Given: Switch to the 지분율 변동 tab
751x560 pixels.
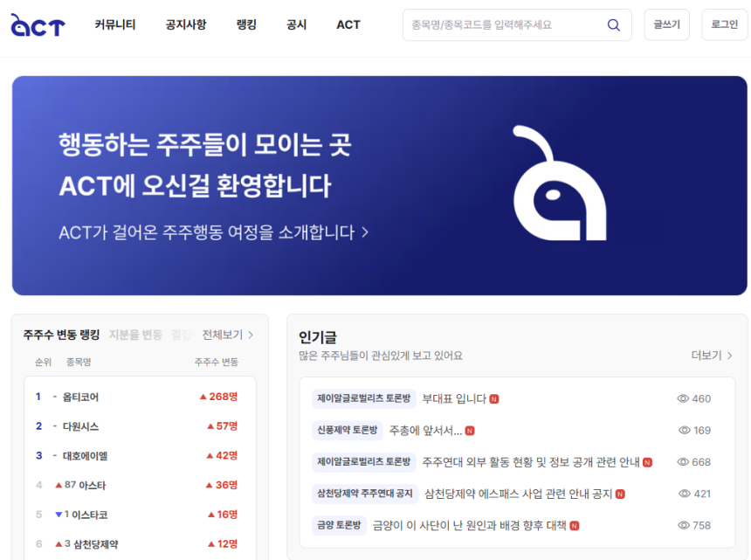Looking at the screenshot, I should pos(135,335).
